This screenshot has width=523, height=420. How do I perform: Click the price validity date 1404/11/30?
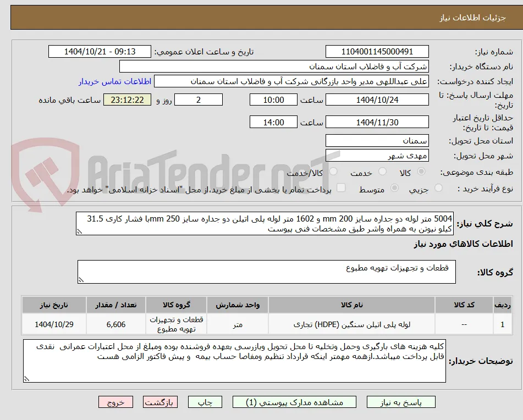click(x=377, y=123)
